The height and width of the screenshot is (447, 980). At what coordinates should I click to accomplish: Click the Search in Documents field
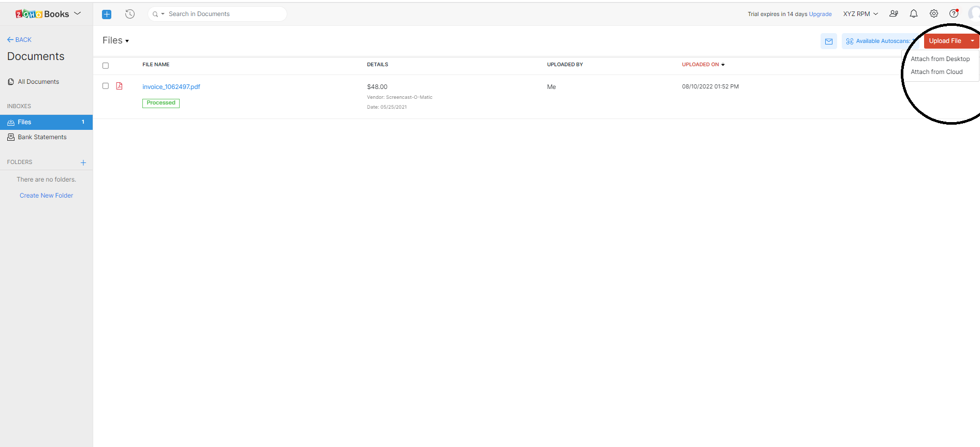(217, 14)
